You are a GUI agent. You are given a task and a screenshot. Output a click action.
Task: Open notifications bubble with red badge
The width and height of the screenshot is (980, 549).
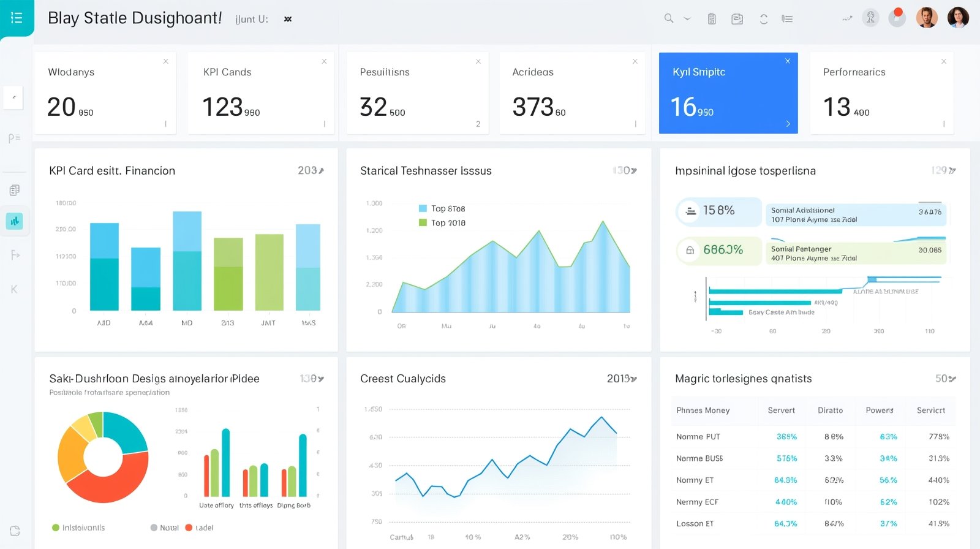[897, 18]
